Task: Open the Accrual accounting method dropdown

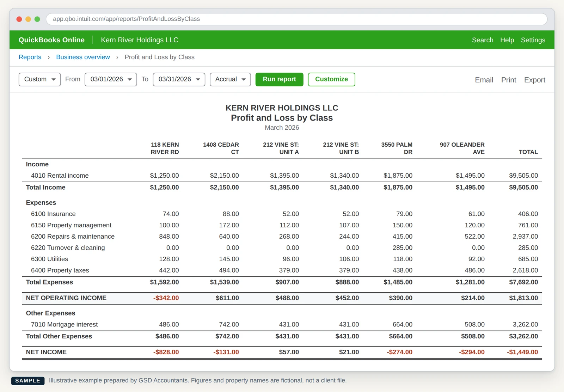Action: coord(230,79)
